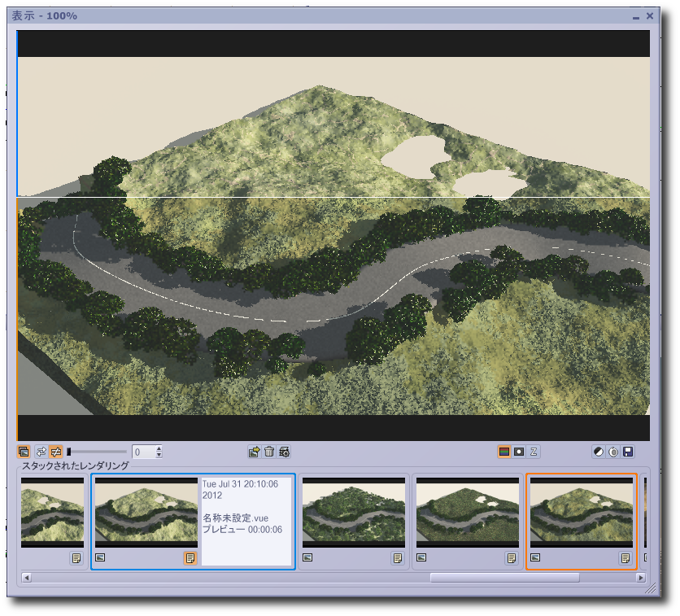This screenshot has height=616, width=680.
Task: Click note icon under dense-trees thumbnail
Action: pos(398,558)
